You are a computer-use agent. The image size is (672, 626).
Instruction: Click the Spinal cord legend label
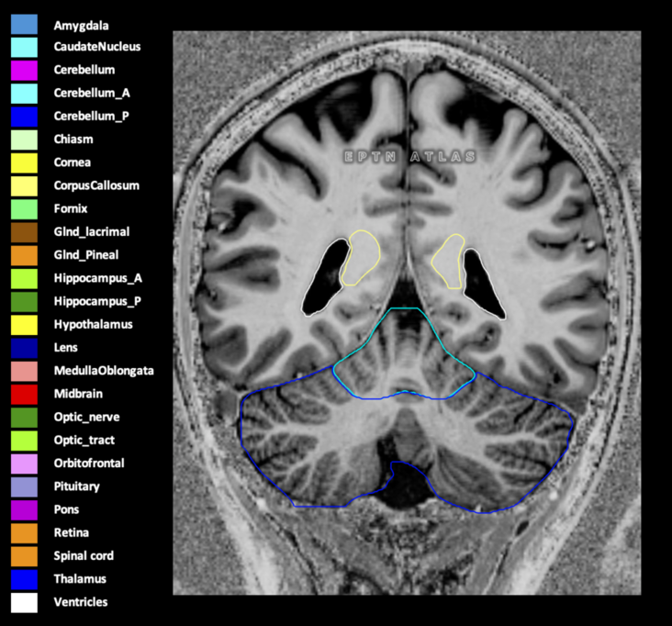[84, 556]
